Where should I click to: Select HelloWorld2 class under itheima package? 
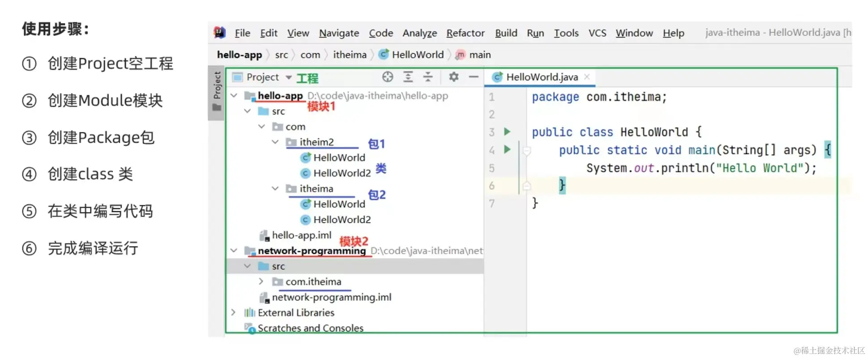pos(342,219)
